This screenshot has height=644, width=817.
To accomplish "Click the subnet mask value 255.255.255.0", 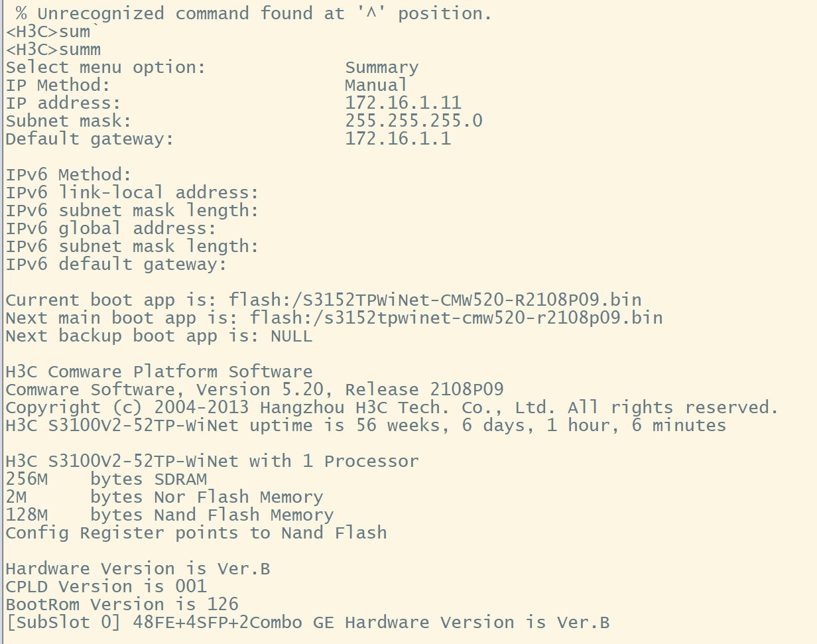I will [x=413, y=121].
